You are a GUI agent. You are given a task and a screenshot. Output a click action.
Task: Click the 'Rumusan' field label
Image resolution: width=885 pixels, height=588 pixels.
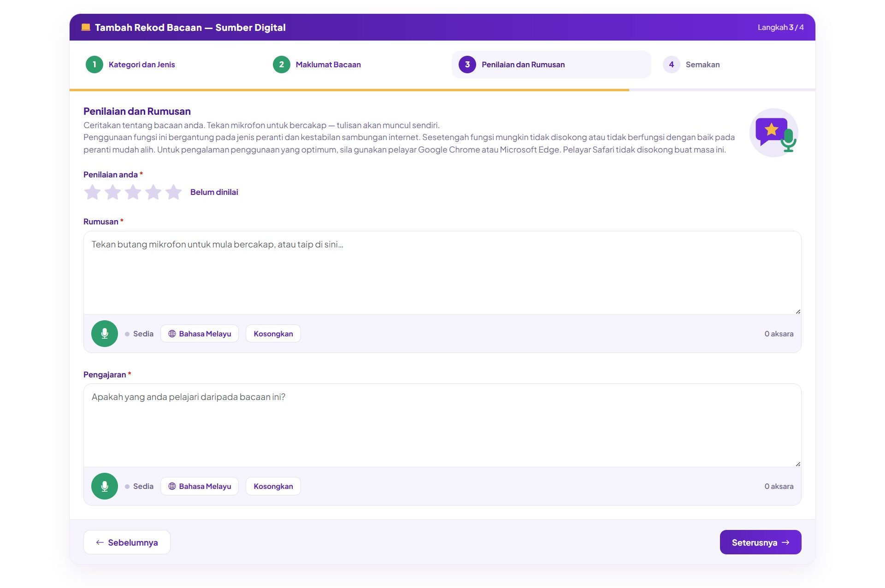tap(101, 222)
